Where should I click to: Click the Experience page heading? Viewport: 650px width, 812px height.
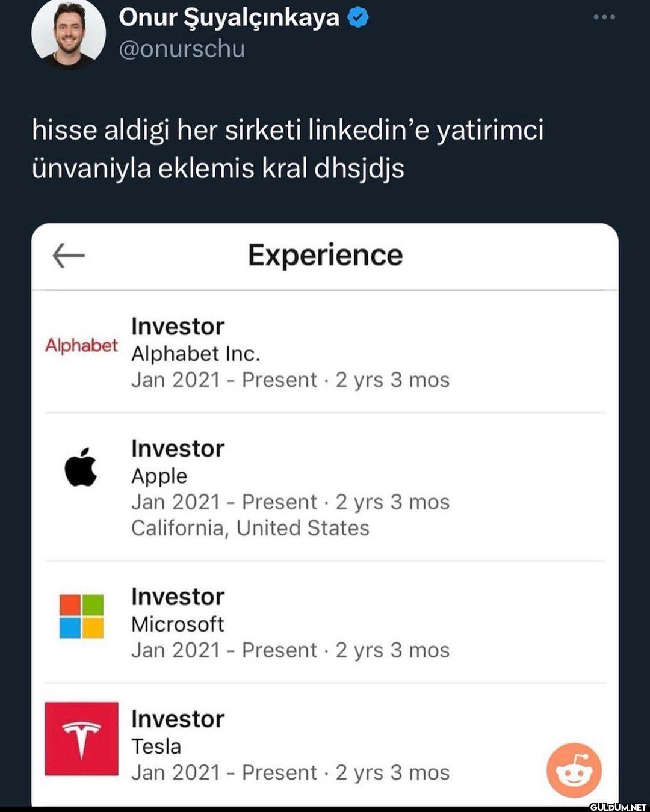point(325,255)
